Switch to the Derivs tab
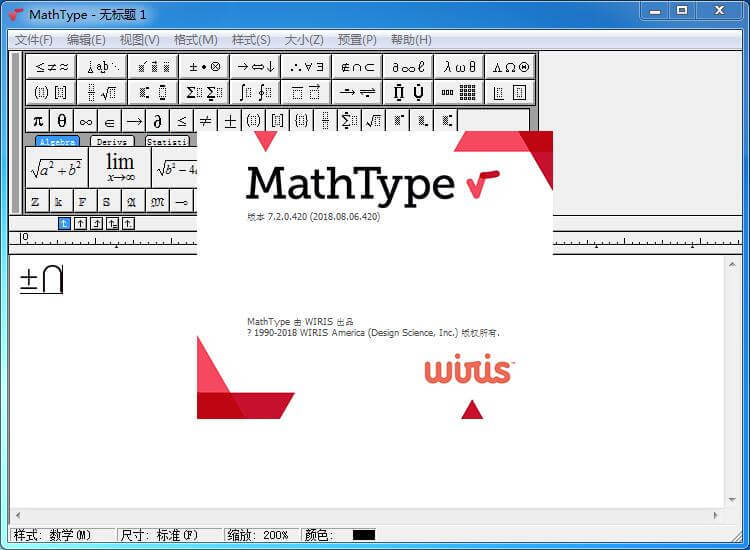This screenshot has width=750, height=550. point(112,142)
